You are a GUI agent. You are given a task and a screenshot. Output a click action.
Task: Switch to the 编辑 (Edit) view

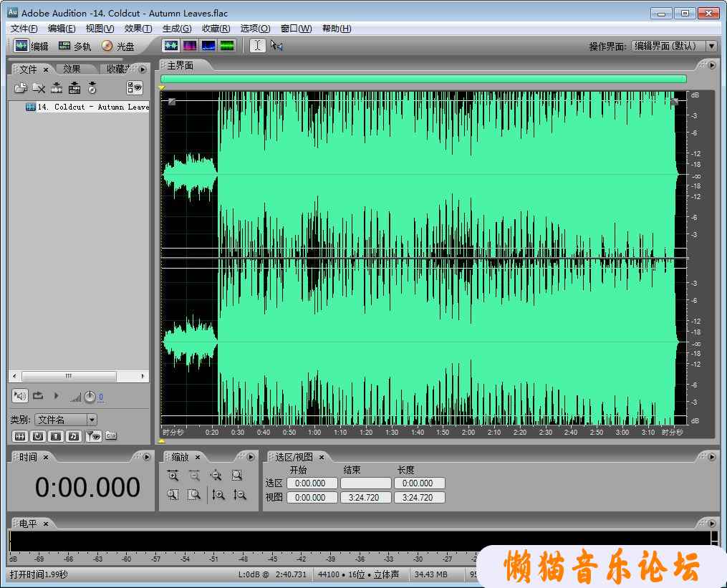[31, 46]
